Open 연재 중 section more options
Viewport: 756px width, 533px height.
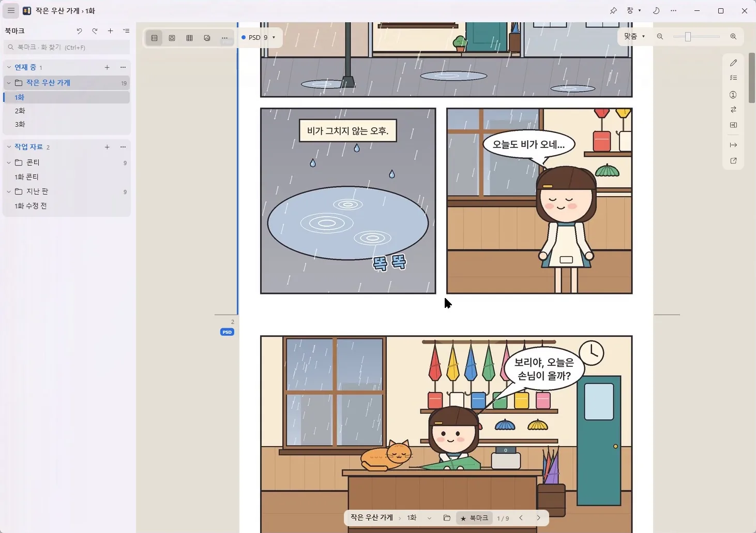[123, 67]
